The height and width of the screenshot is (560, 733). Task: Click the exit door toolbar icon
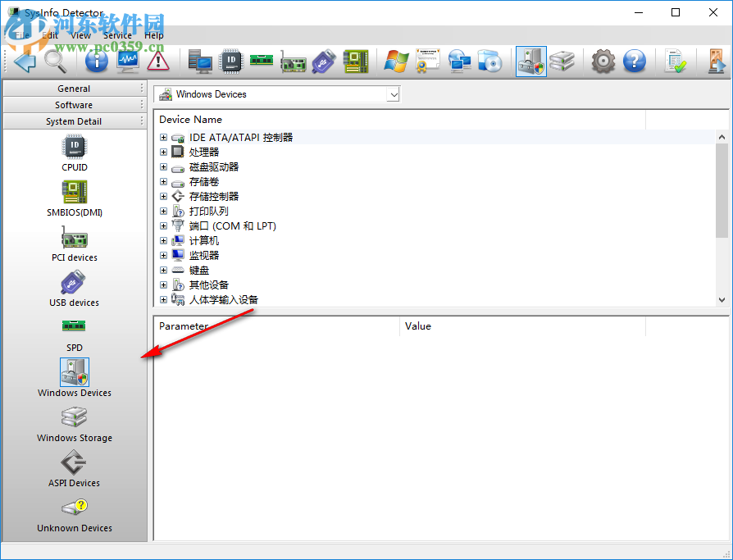(716, 61)
